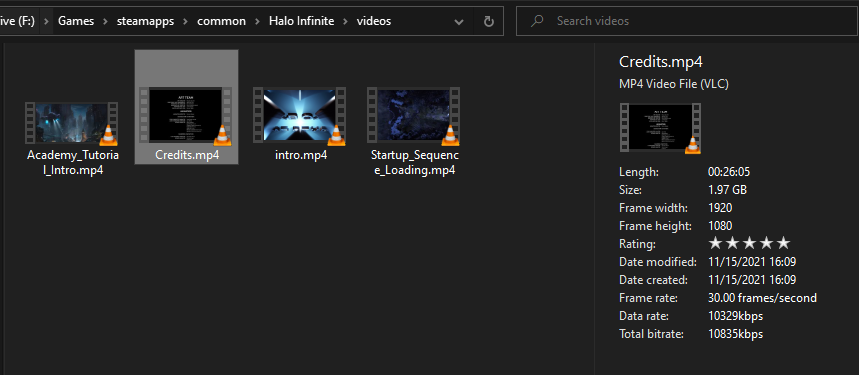This screenshot has width=859, height=375.
Task: Click the Date modified value
Action: [752, 262]
